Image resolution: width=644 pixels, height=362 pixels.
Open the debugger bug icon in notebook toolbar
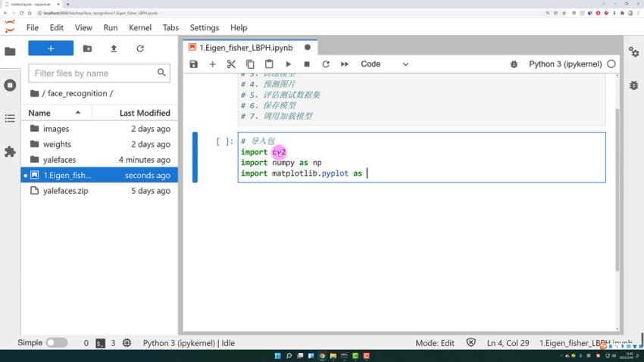pos(514,64)
